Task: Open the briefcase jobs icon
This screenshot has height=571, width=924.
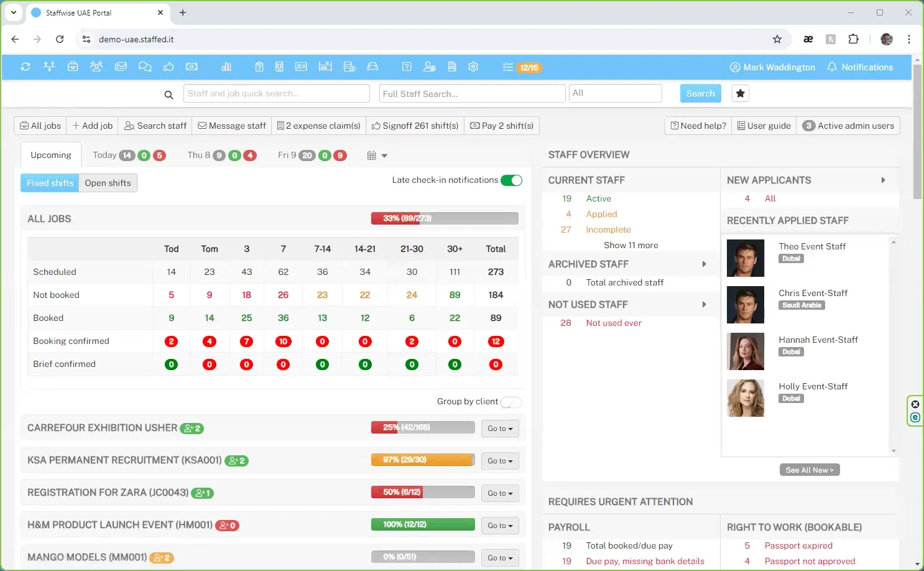Action: (73, 67)
